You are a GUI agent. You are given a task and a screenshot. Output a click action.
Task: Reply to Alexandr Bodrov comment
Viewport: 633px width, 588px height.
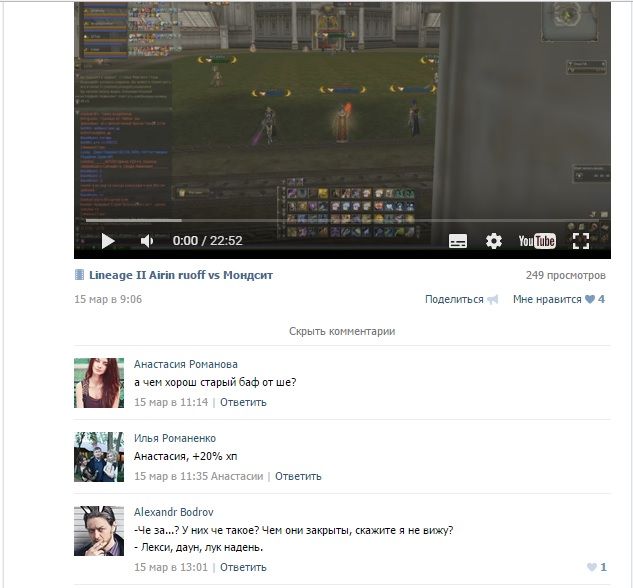tap(243, 567)
